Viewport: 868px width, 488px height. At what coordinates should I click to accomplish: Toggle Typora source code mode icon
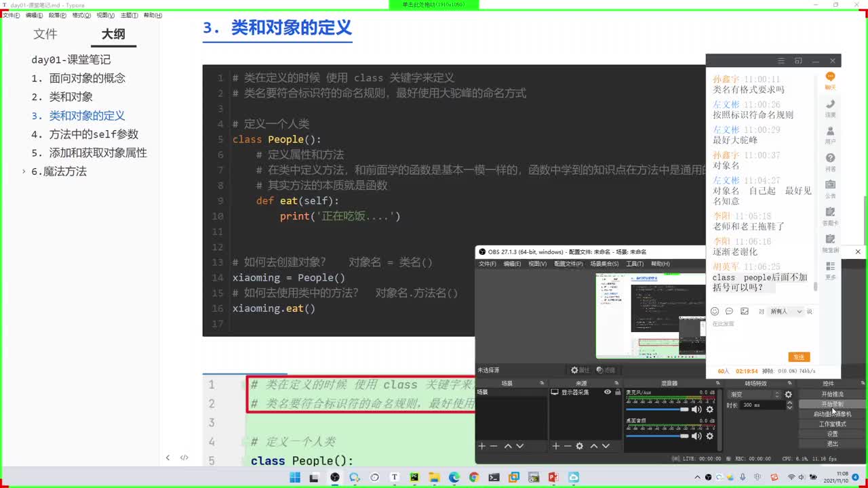[184, 457]
